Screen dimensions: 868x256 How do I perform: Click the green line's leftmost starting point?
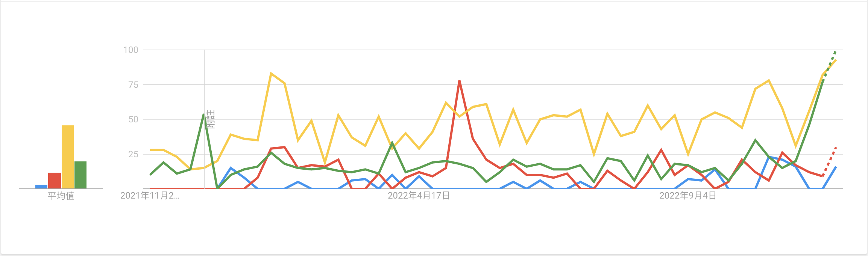pos(150,175)
